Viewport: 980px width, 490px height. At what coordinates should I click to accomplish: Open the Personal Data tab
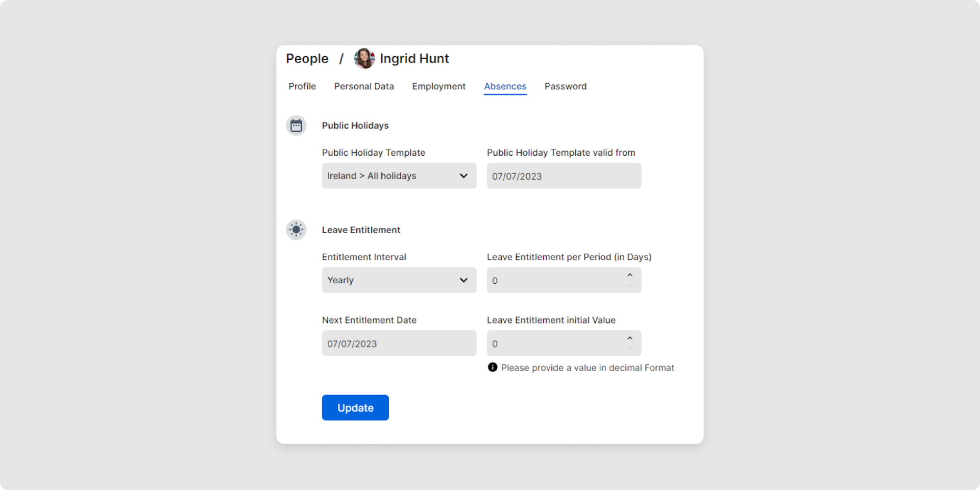(364, 86)
